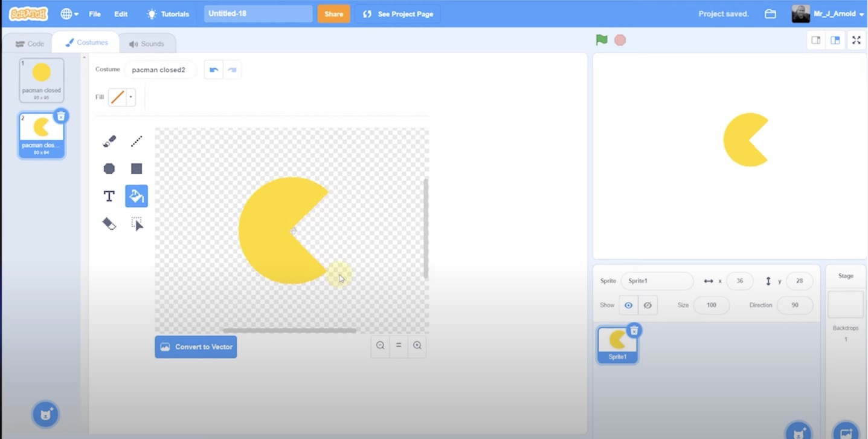This screenshot has width=868, height=439.
Task: Open the File menu
Action: (95, 14)
